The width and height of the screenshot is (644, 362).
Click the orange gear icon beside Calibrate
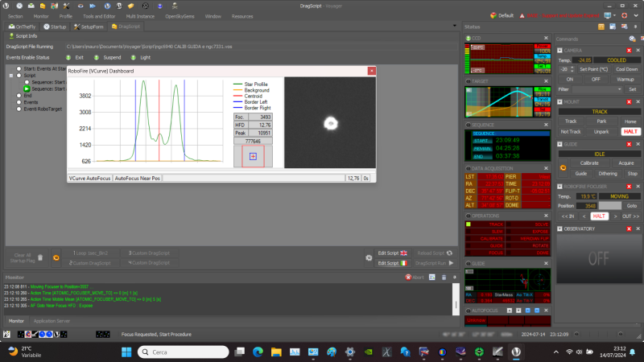(x=563, y=167)
